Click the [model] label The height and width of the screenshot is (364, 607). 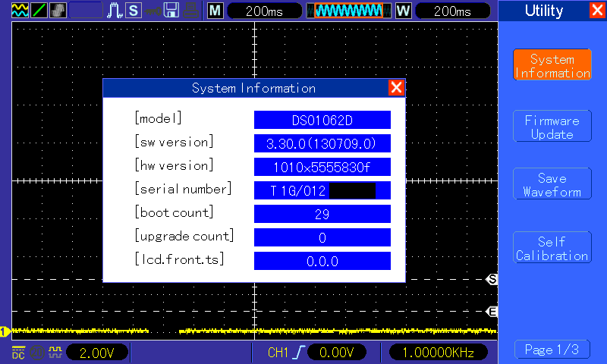coord(158,118)
